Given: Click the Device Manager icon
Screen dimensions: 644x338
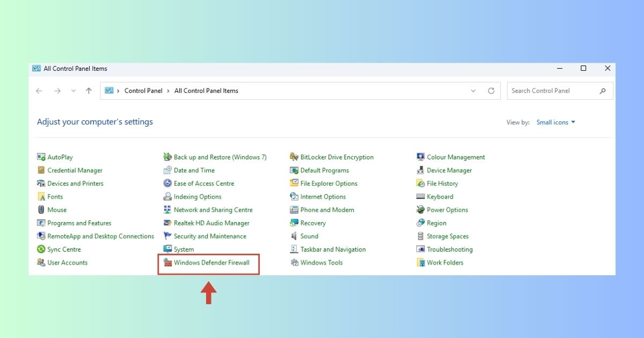Looking at the screenshot, I should (421, 170).
